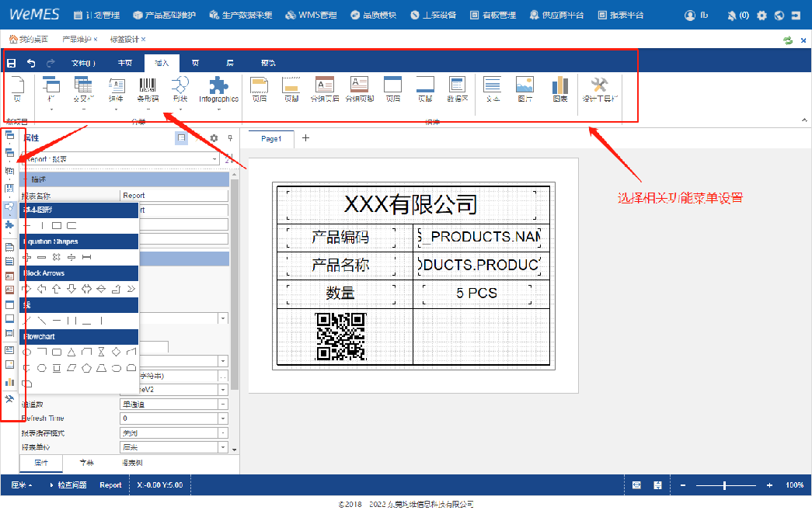The height and width of the screenshot is (514, 812).
Task: Open the Infographics puzzle-piece tool
Action: point(218,87)
